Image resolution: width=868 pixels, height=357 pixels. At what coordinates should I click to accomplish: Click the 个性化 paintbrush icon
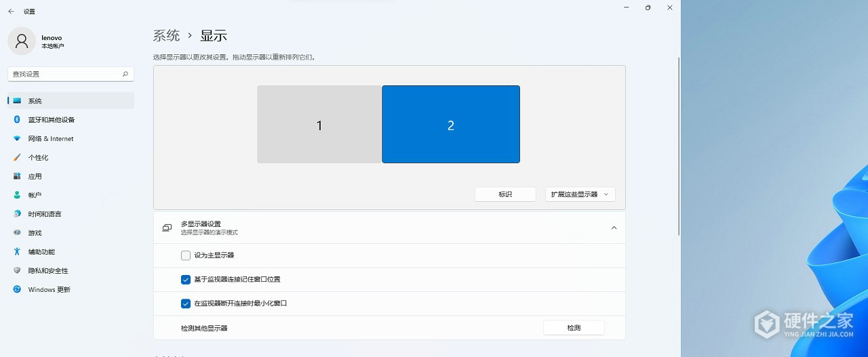pyautogui.click(x=17, y=157)
